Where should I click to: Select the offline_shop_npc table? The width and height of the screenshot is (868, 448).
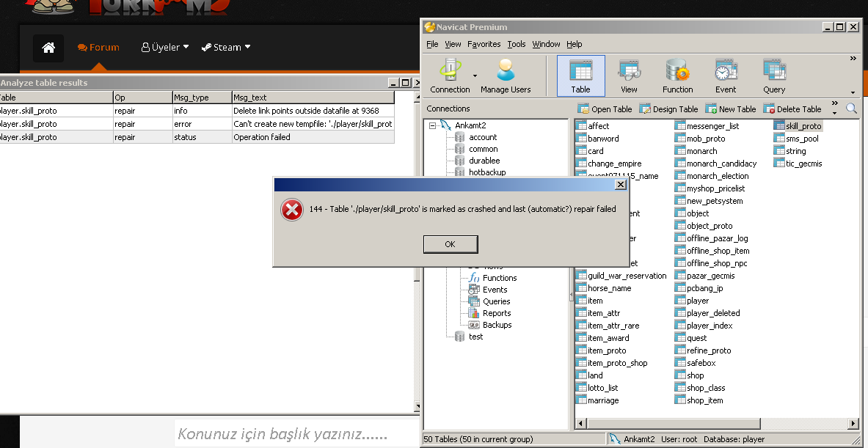click(711, 263)
